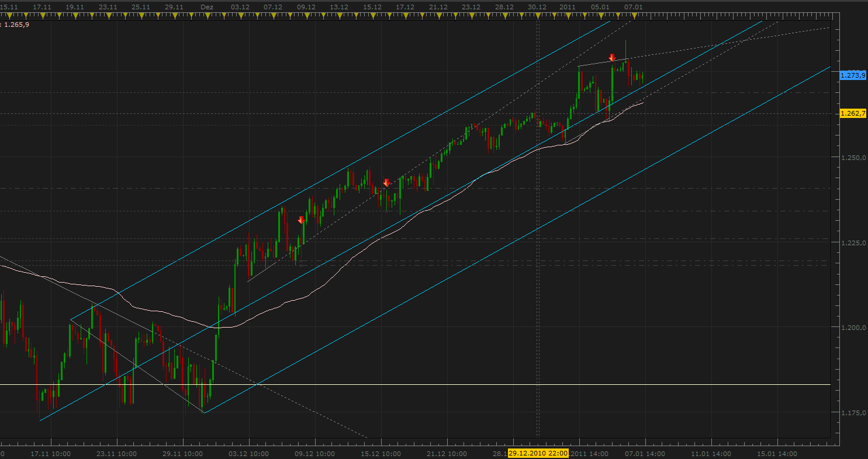Select the 15.01 14:00 bottom time label
The height and width of the screenshot is (459, 868).
pos(777,453)
